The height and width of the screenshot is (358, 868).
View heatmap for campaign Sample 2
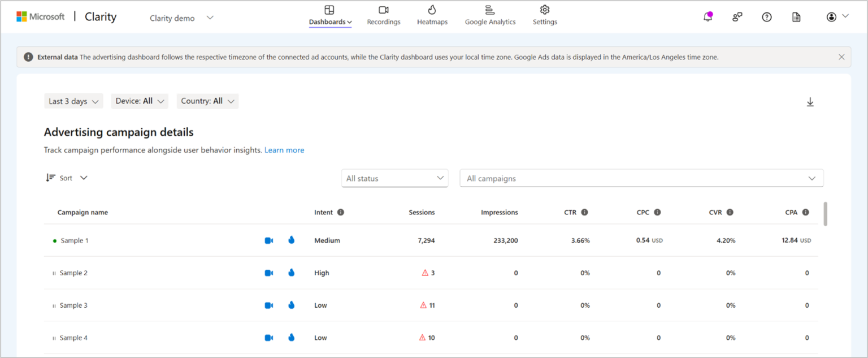coord(291,272)
